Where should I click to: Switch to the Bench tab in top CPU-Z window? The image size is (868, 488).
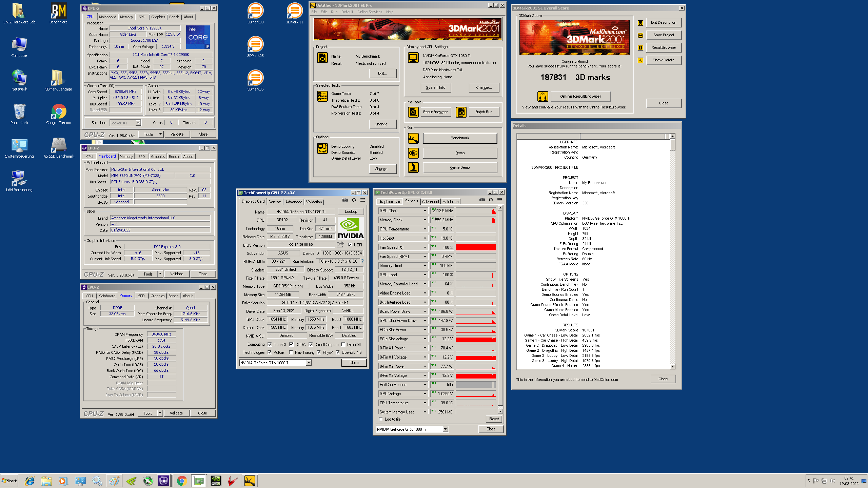(x=174, y=17)
